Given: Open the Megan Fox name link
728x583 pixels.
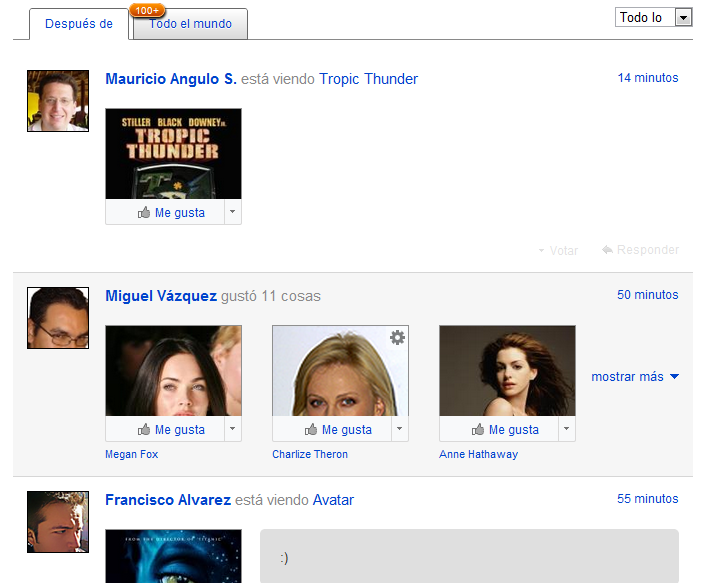Looking at the screenshot, I should (131, 454).
